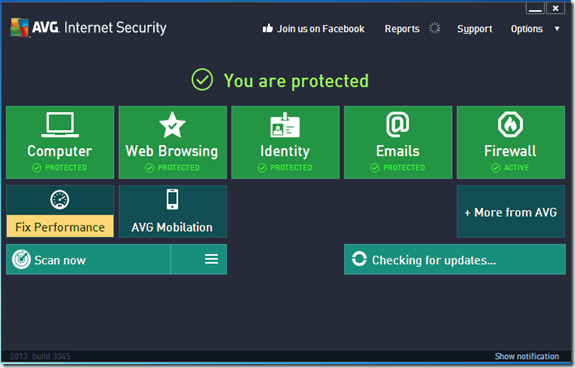The width and height of the screenshot is (575, 368).
Task: Click the Computer tile title
Action: click(x=60, y=151)
